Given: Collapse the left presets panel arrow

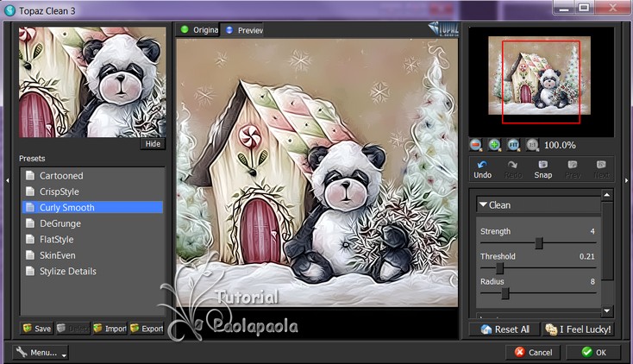Looking at the screenshot, I should click(x=7, y=180).
